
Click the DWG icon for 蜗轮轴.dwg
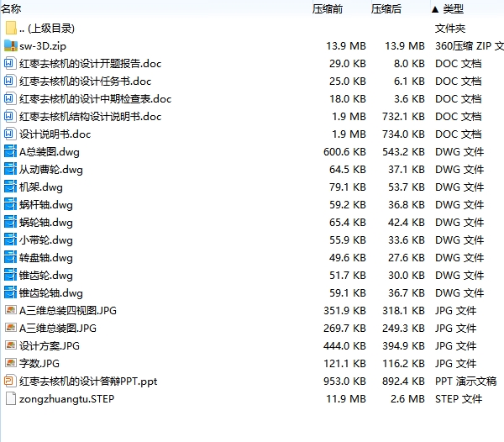10,222
